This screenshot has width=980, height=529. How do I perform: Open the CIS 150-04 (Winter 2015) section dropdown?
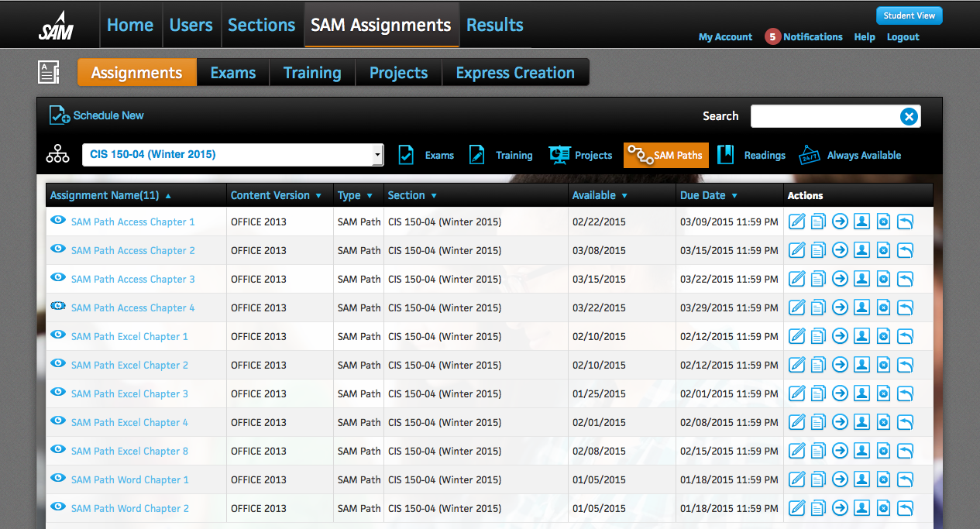click(233, 154)
